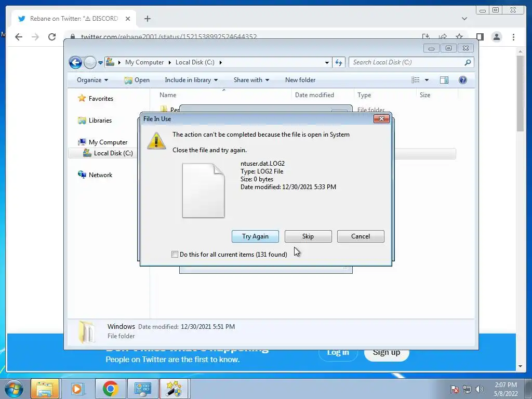Open Action Center flag tray icon
This screenshot has width=532, height=399.
coord(455,389)
